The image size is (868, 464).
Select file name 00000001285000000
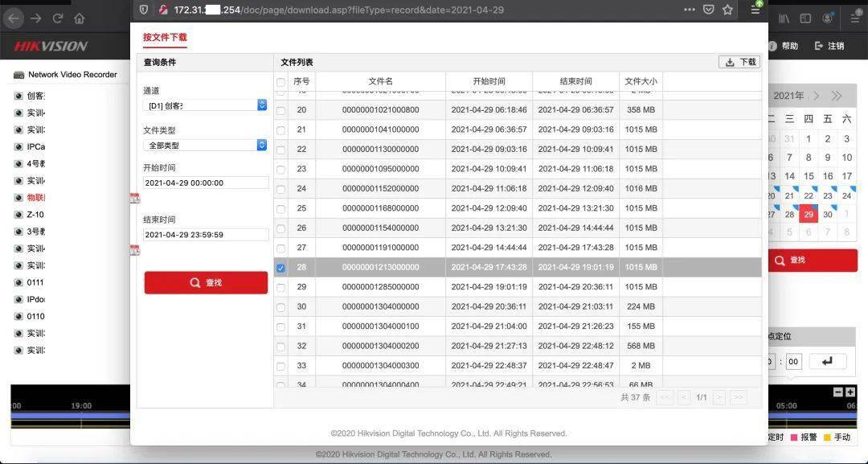tap(380, 287)
